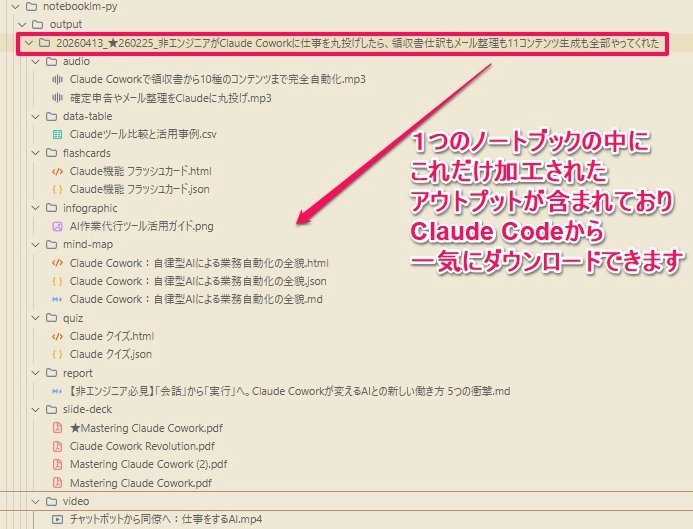This screenshot has height=529, width=693.
Task: Open Claude クイズ.html file
Action: (x=112, y=336)
